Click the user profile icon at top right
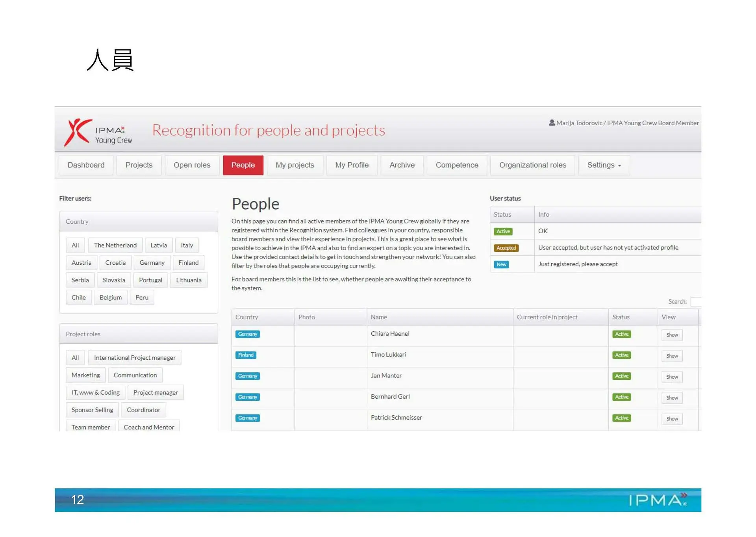Viewport: 756px width, 537px height. pyautogui.click(x=552, y=123)
